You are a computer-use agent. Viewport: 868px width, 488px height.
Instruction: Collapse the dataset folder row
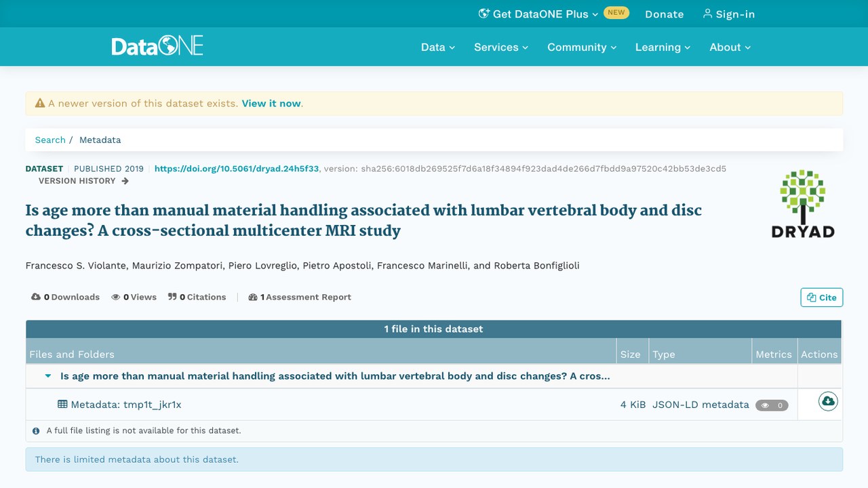(48, 376)
